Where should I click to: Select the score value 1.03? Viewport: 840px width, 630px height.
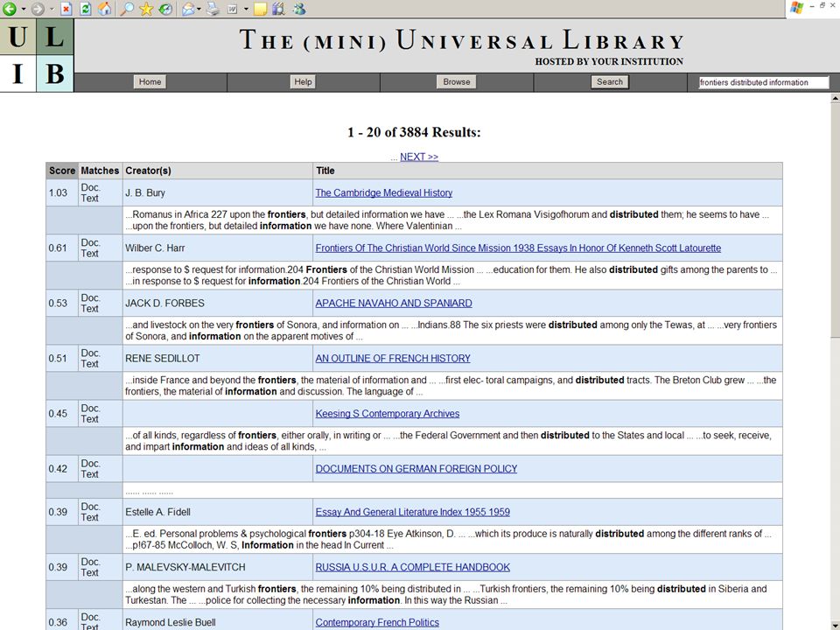(x=58, y=192)
